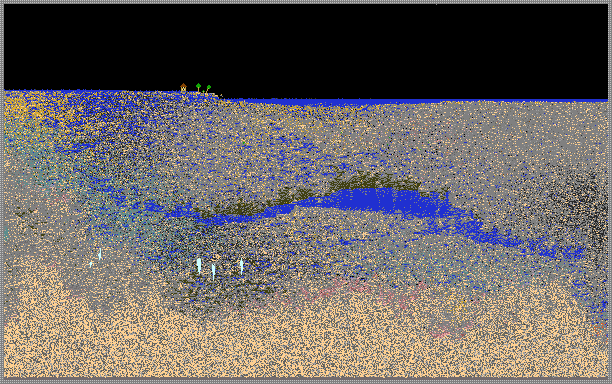Click the rightmost crystal of the light-blue trio
This screenshot has height=384, width=612.
[x=242, y=266]
